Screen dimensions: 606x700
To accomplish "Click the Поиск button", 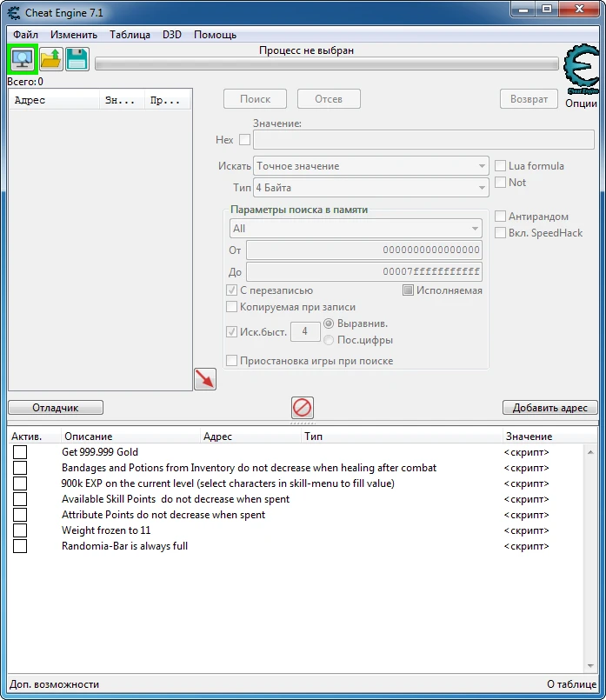I will point(256,98).
